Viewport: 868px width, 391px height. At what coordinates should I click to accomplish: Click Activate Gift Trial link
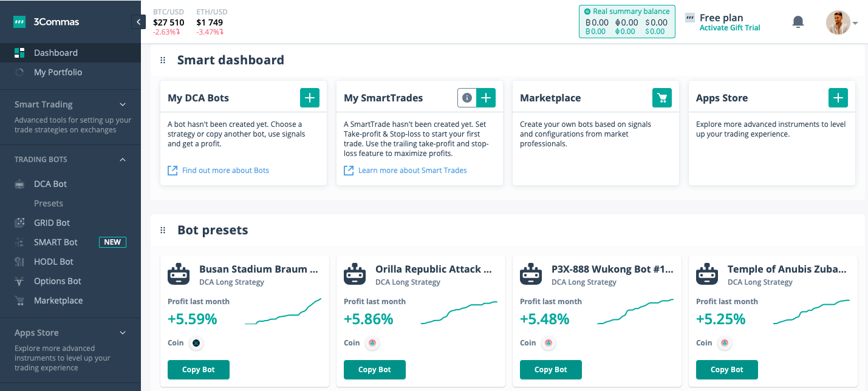point(730,27)
